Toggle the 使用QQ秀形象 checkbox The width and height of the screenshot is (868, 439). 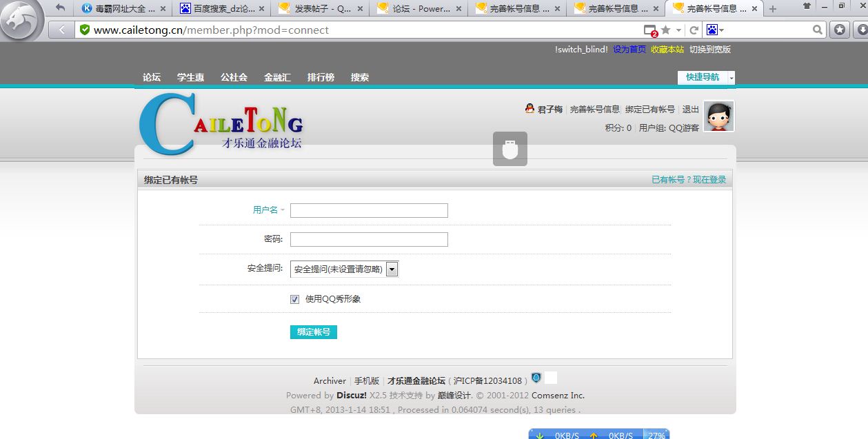click(295, 299)
